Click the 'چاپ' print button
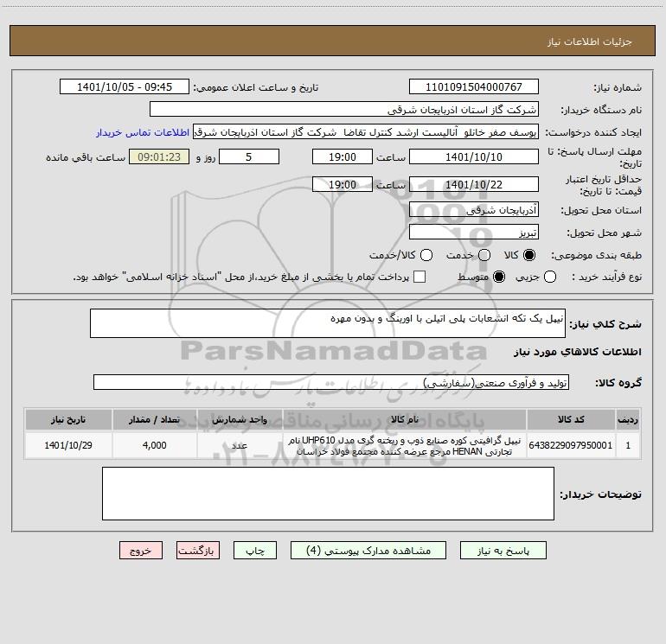The image size is (666, 644). [x=255, y=550]
